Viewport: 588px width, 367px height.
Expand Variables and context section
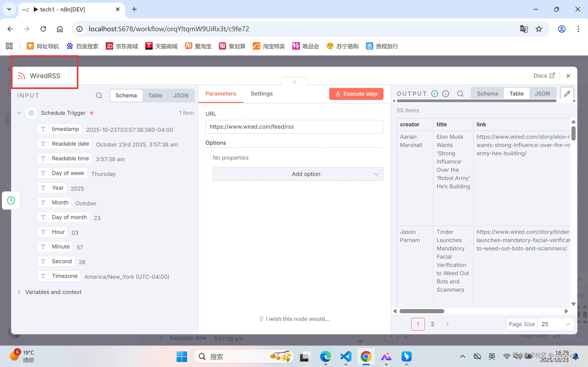[x=20, y=292]
